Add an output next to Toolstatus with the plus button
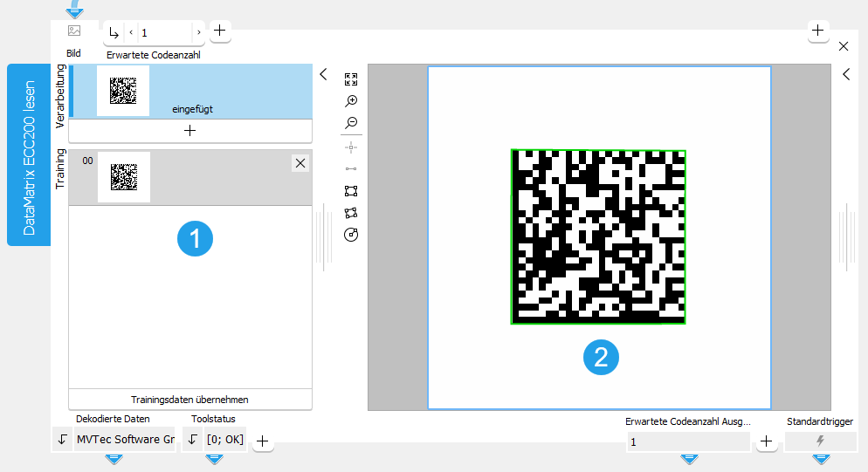Image resolution: width=868 pixels, height=472 pixels. [x=262, y=442]
